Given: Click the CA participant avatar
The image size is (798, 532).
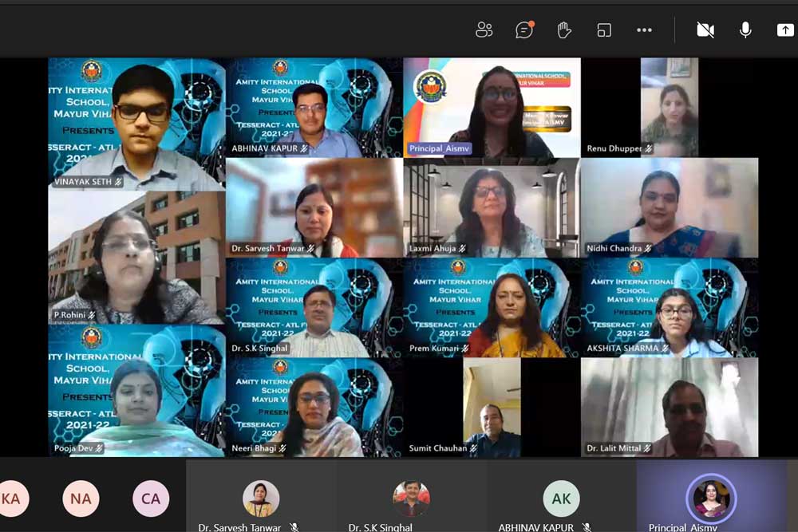Looking at the screenshot, I should click(151, 499).
